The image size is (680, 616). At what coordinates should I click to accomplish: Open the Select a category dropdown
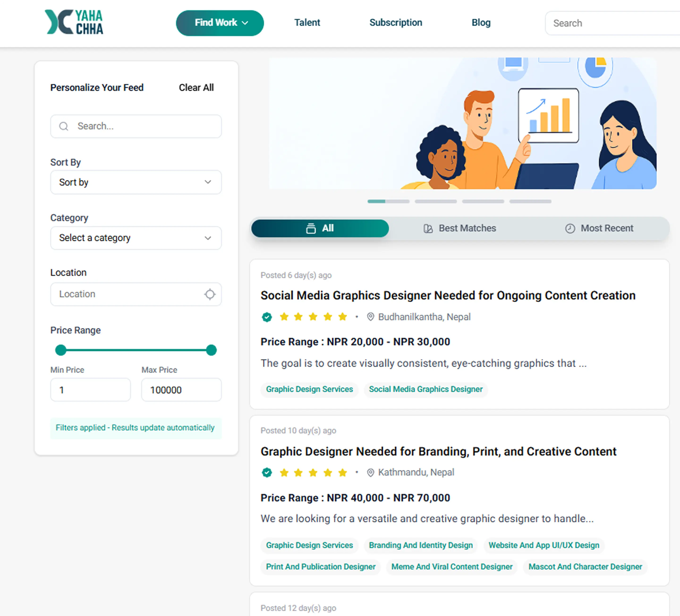pyautogui.click(x=136, y=238)
